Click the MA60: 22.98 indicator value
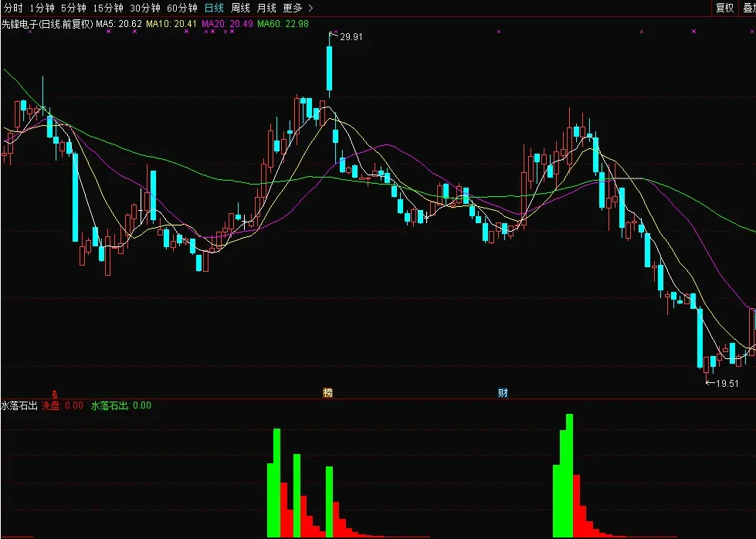Image resolution: width=756 pixels, height=539 pixels. pyautogui.click(x=283, y=24)
